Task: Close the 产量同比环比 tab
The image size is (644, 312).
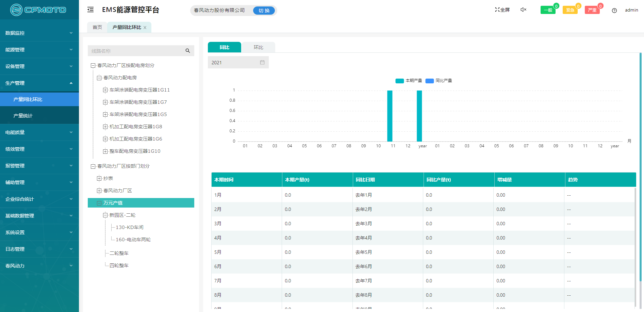Action: 145,28
